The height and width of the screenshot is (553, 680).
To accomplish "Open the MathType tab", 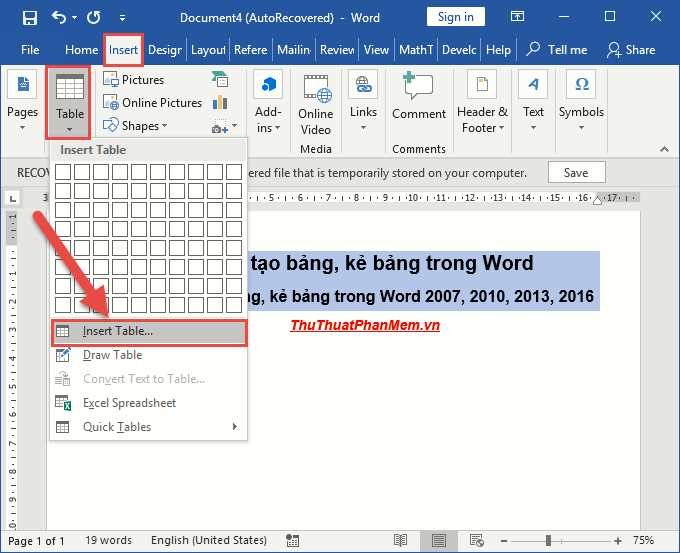I will tap(416, 50).
